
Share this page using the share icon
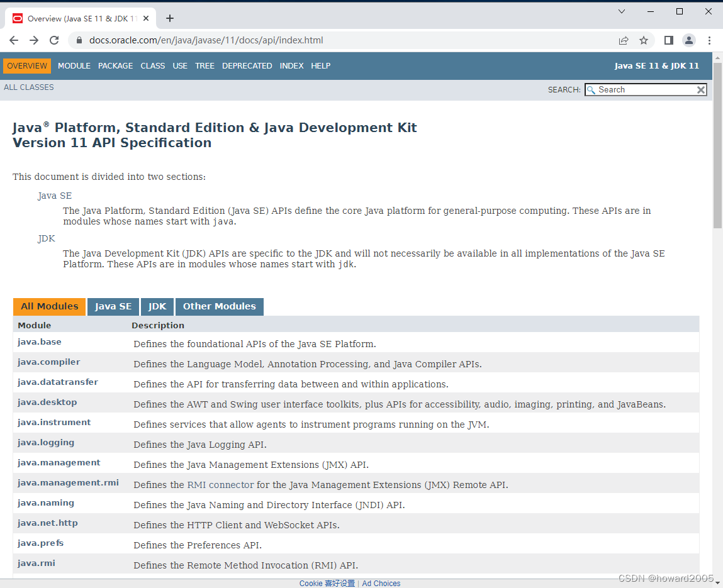coord(624,40)
